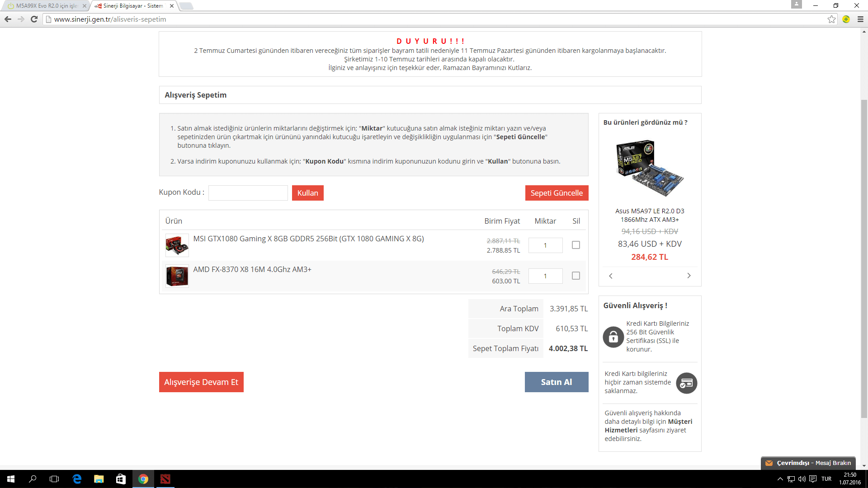Expand hidden system tray icons
Viewport: 868px width, 488px height.
[x=780, y=479]
